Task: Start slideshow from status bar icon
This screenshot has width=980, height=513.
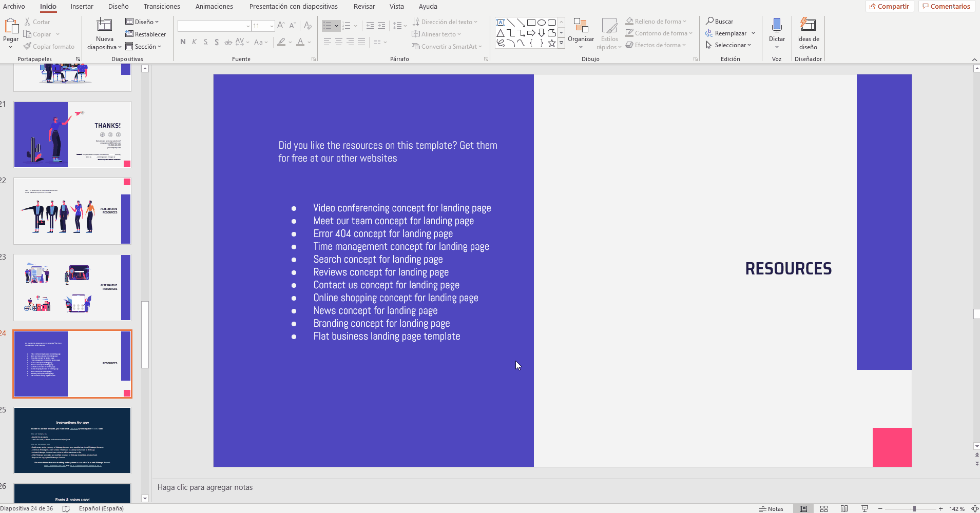Action: [865, 509]
